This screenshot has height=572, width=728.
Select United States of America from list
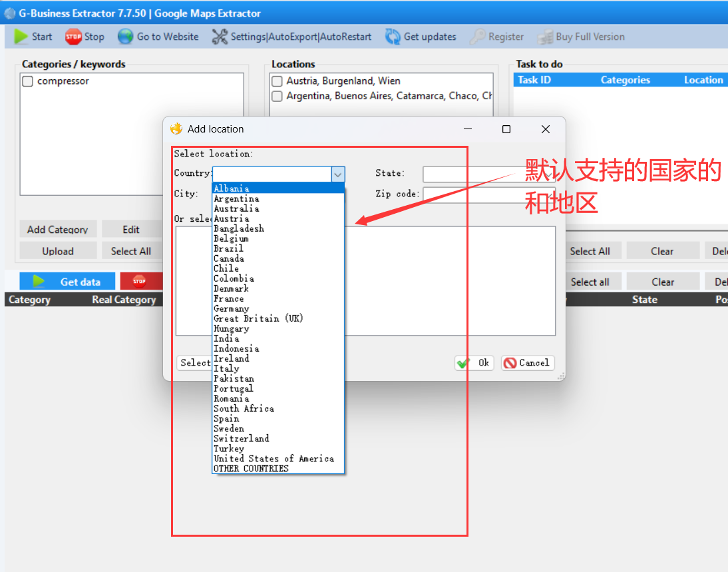pyautogui.click(x=273, y=458)
